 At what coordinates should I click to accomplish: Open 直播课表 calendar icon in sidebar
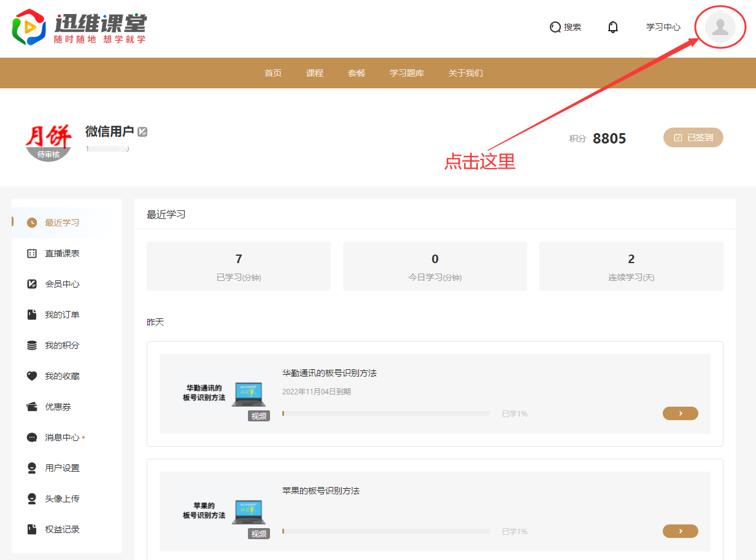[32, 253]
